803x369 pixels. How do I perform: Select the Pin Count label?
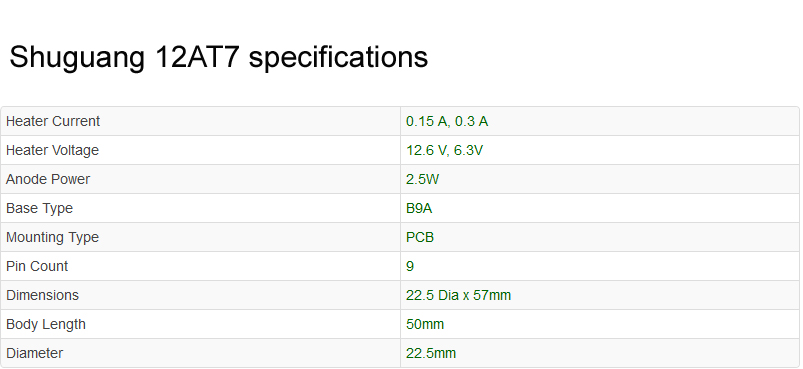coord(37,266)
